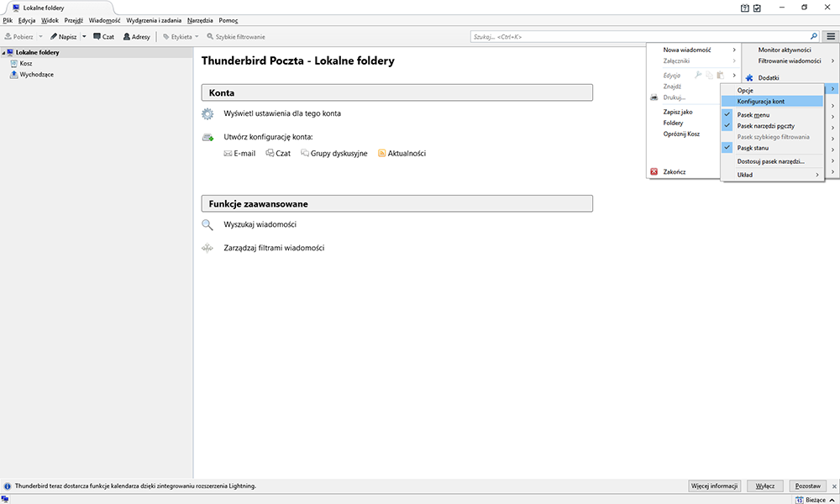
Task: Click the magnifier icon in the search box
Action: click(x=814, y=36)
